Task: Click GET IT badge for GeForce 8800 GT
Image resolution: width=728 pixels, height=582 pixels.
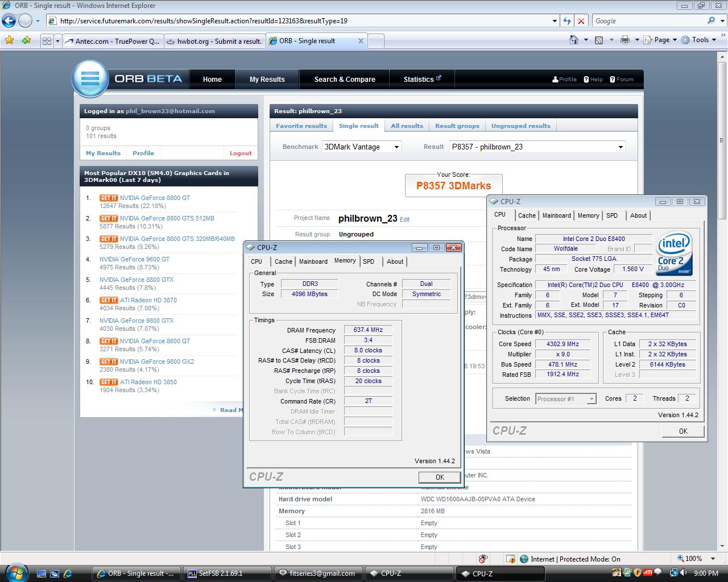Action: click(109, 198)
